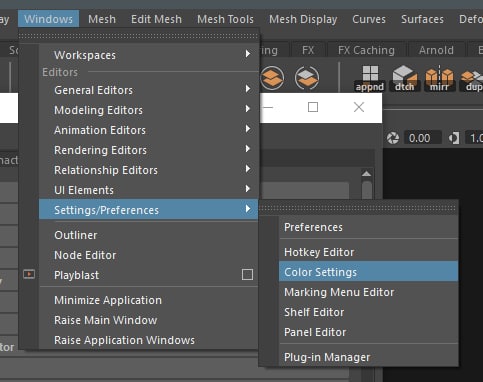Switch to the FX shelf tab
This screenshot has width=483, height=382.
pyautogui.click(x=308, y=50)
